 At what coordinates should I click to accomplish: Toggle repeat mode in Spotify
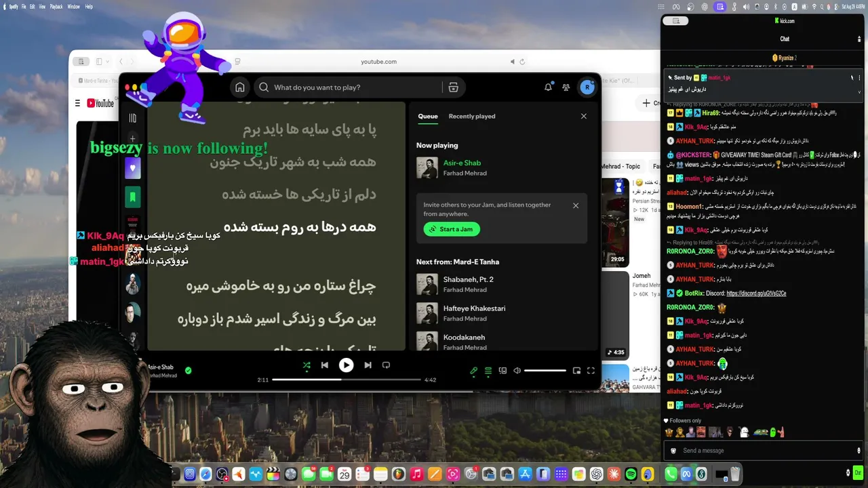tap(386, 365)
